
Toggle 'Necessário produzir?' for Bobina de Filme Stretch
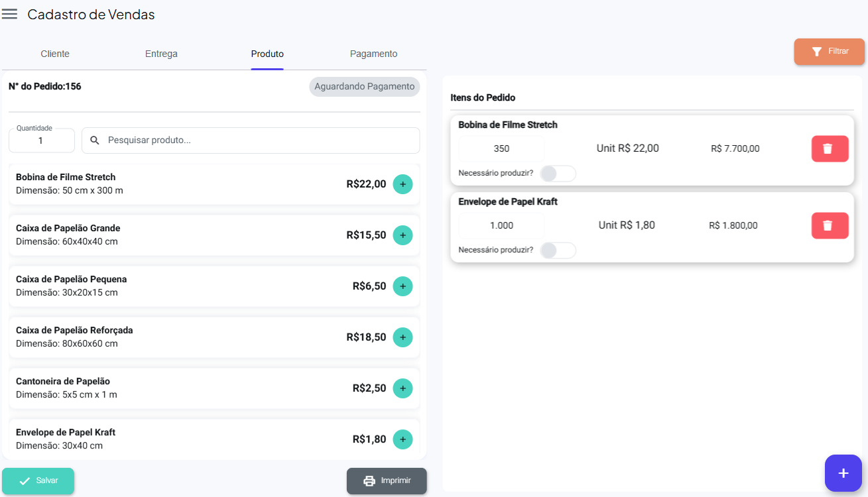point(557,174)
